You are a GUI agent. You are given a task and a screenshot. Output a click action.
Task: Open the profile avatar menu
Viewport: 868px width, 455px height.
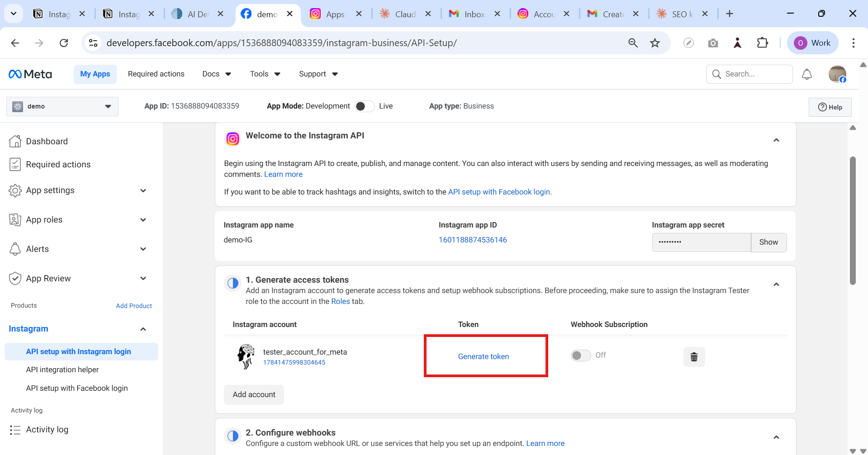(837, 74)
